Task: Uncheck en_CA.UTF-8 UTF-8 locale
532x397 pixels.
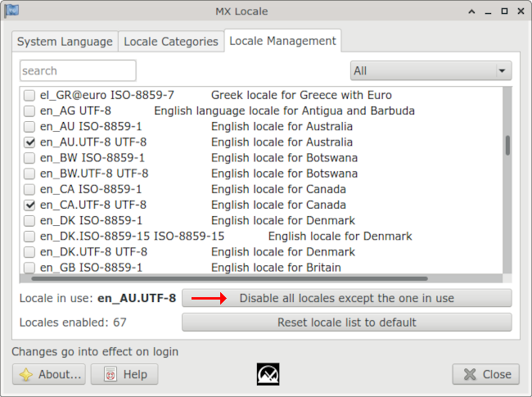Action: (x=29, y=205)
